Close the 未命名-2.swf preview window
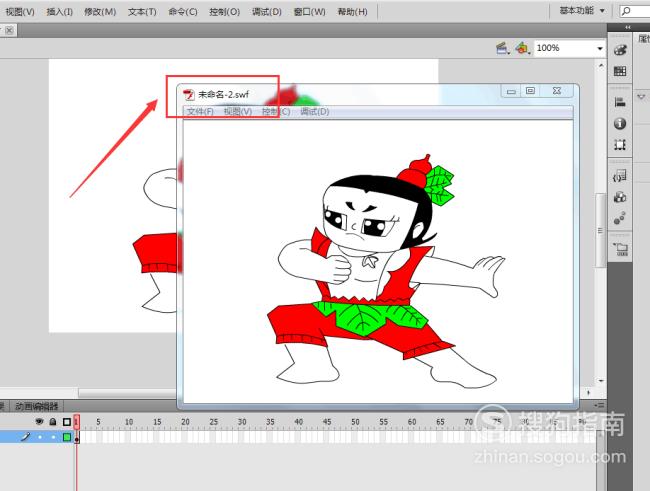This screenshot has width=650, height=491. (x=557, y=91)
